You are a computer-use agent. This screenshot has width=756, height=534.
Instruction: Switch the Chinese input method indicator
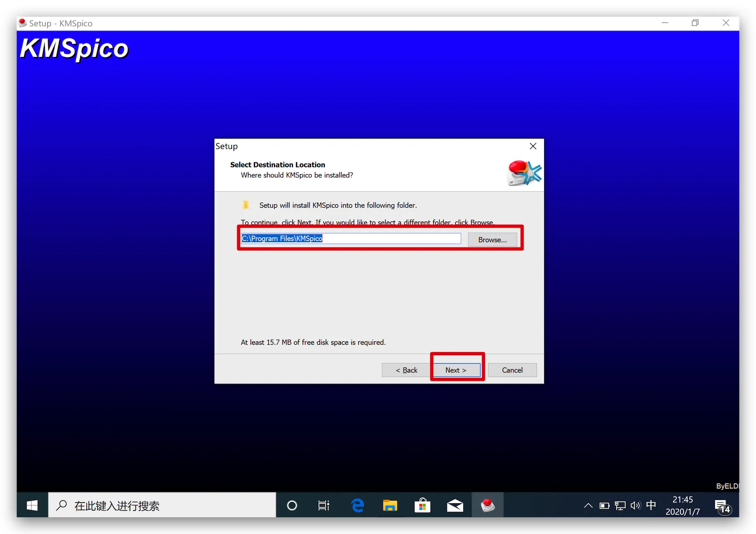click(x=651, y=506)
